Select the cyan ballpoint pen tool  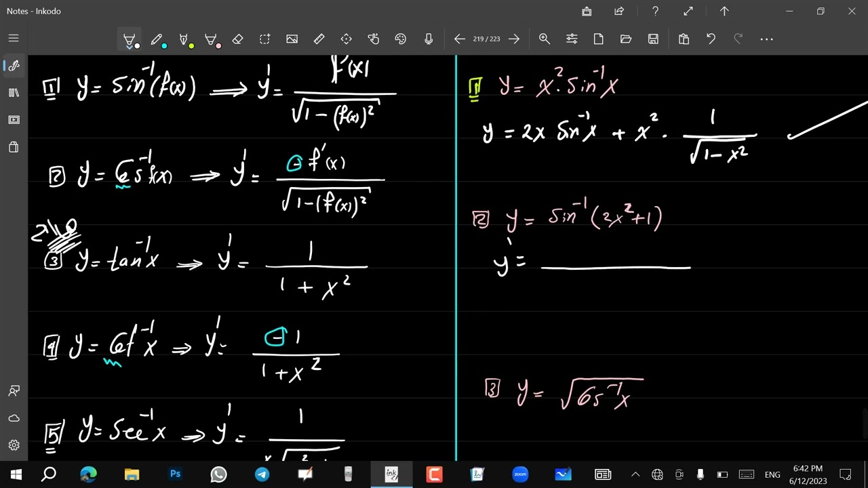[x=157, y=39]
